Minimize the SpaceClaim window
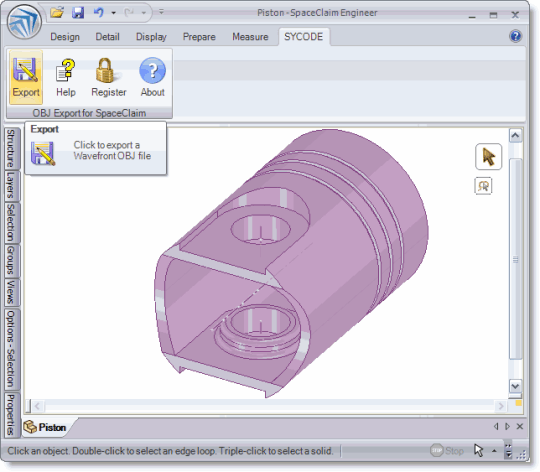The width and height of the screenshot is (540, 472). pos(472,16)
